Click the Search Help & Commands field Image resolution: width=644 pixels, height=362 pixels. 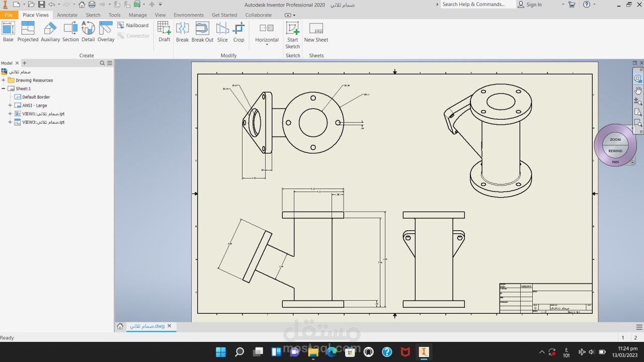[x=475, y=5]
